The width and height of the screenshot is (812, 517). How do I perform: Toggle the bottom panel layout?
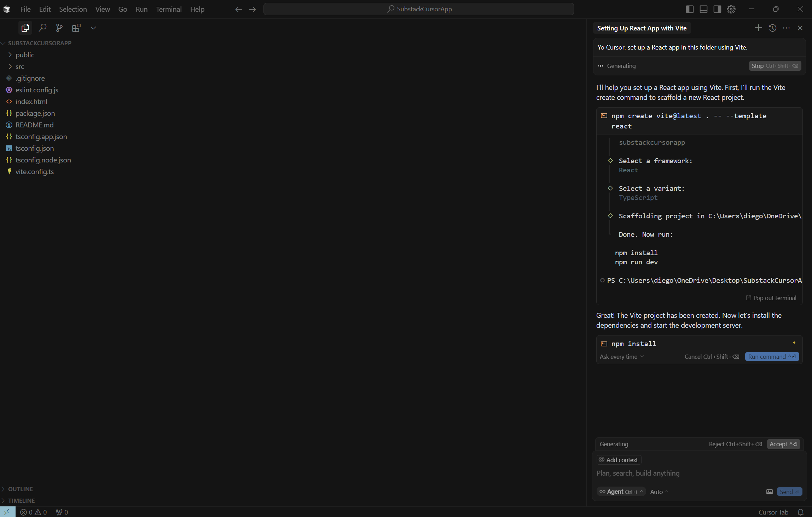pyautogui.click(x=703, y=9)
